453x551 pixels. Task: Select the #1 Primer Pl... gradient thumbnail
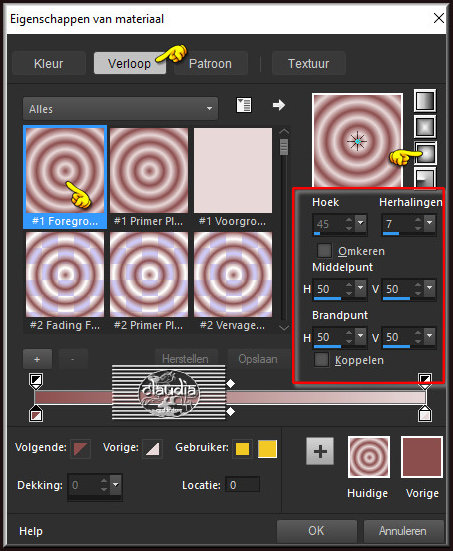click(149, 177)
